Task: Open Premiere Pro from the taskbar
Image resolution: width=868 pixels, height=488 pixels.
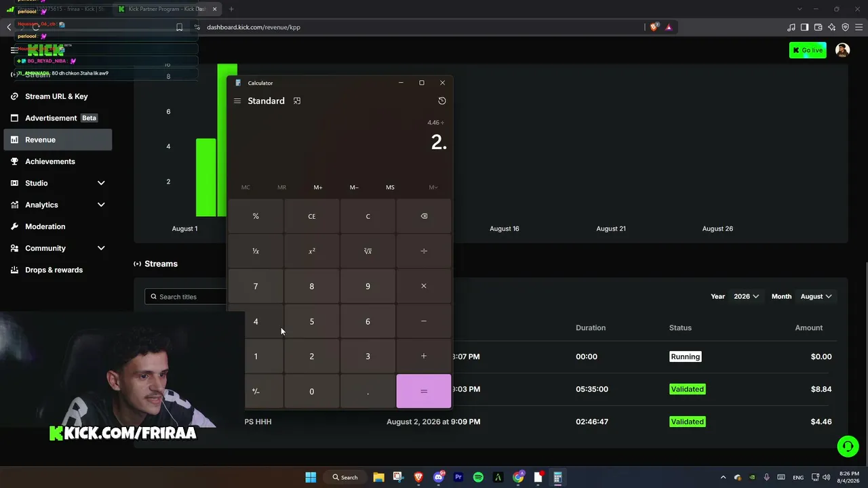Action: click(x=458, y=477)
